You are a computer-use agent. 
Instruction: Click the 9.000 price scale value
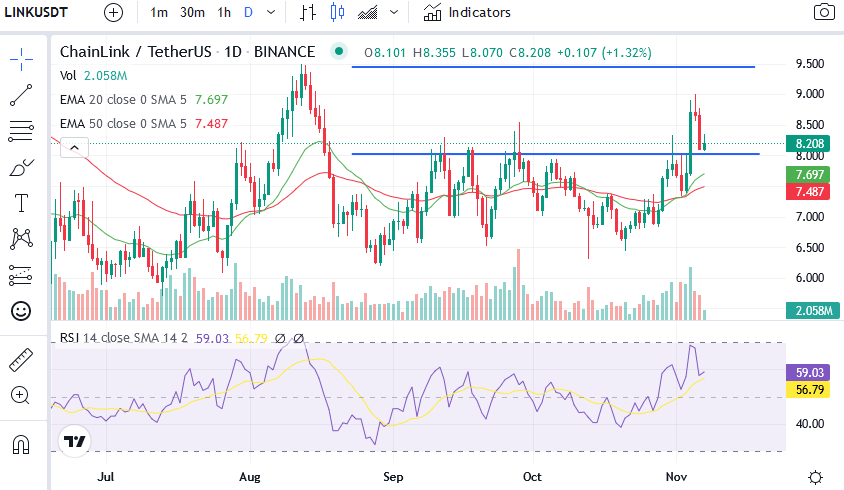point(810,94)
